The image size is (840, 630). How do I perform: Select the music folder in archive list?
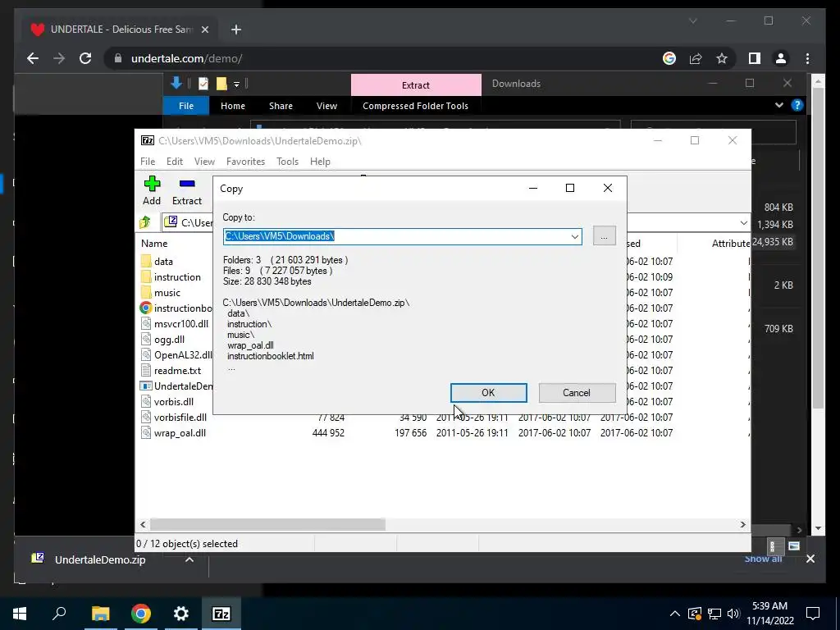(x=167, y=293)
